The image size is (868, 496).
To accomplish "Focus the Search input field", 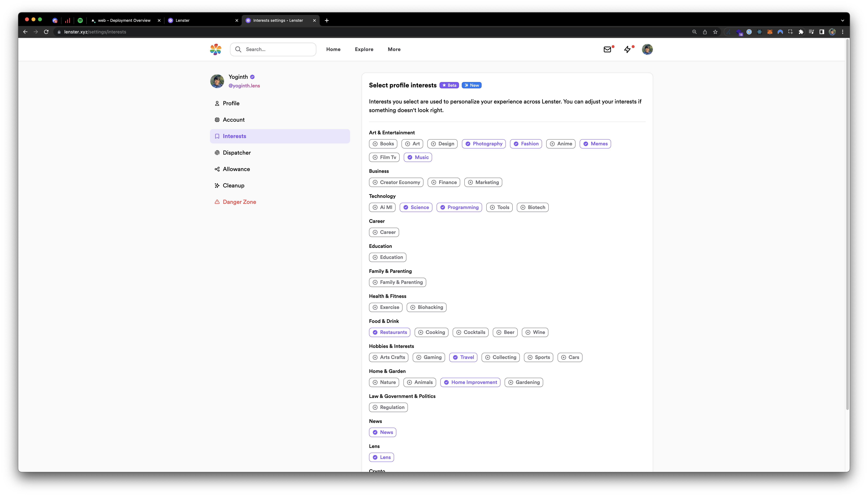I will [273, 49].
